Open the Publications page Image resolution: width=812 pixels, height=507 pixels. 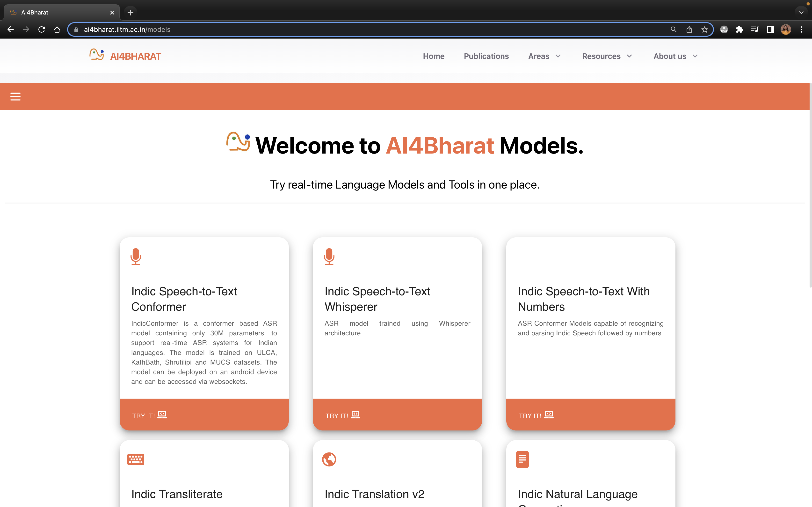click(x=486, y=56)
